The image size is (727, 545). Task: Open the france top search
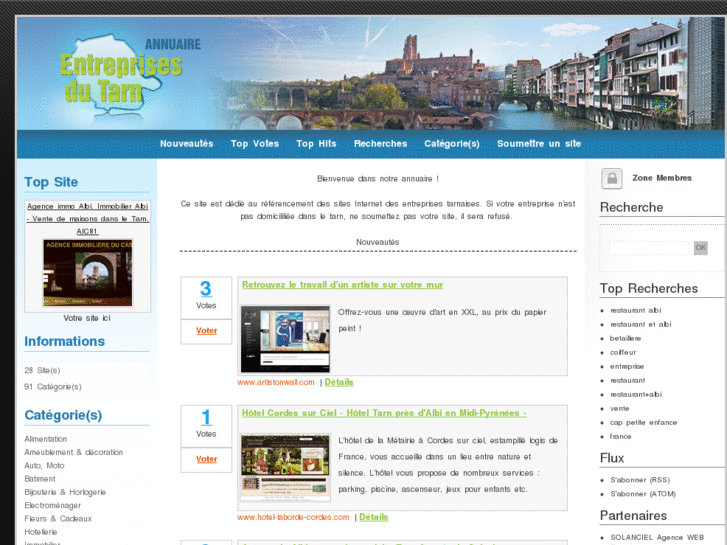(621, 436)
